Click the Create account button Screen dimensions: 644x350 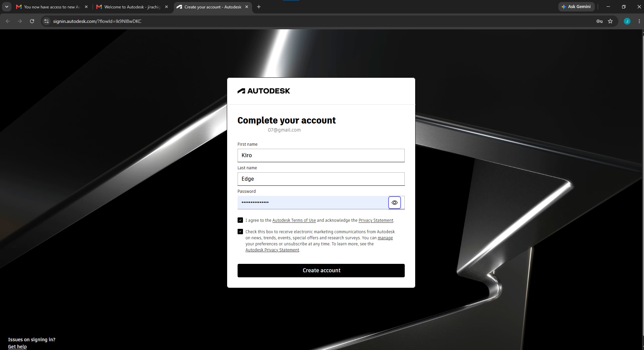pyautogui.click(x=321, y=271)
